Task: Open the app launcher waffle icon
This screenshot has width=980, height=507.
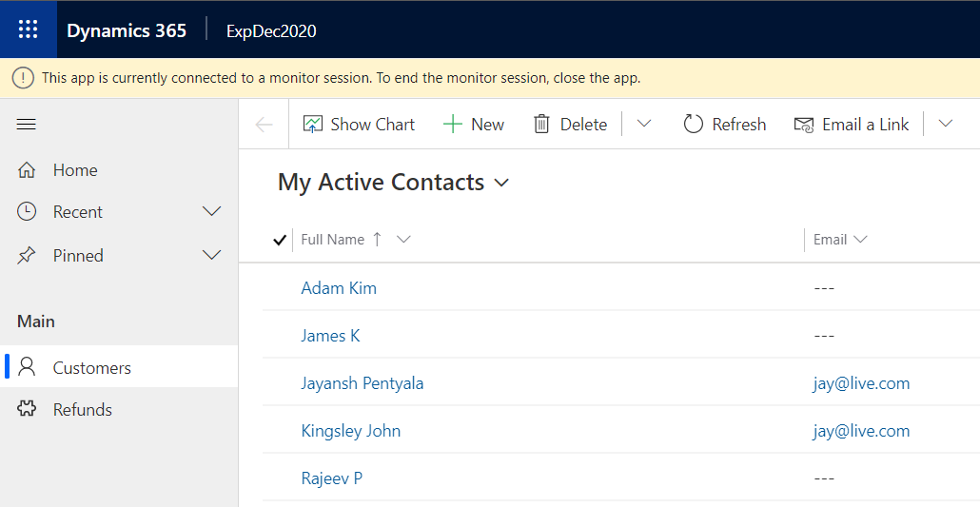Action: (29, 29)
